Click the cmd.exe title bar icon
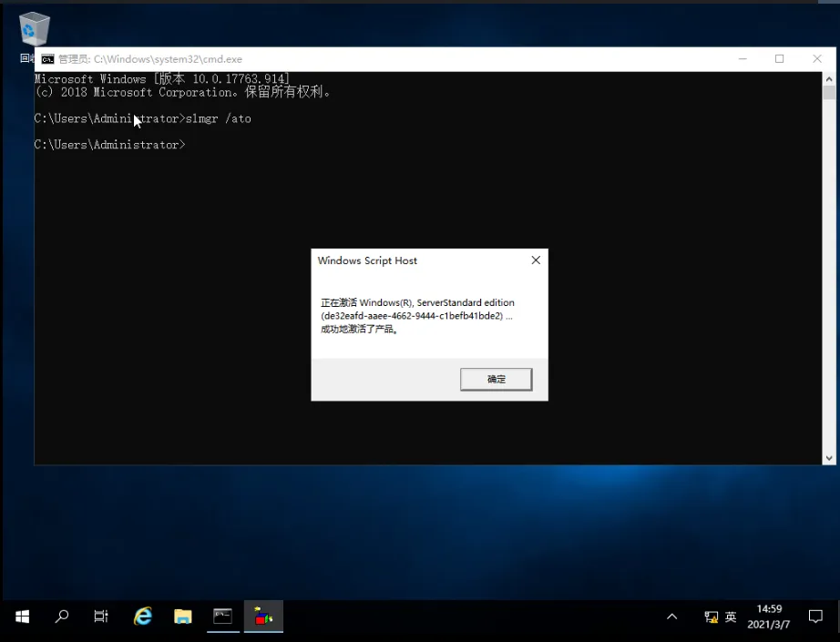The height and width of the screenshot is (642, 840). click(x=48, y=58)
